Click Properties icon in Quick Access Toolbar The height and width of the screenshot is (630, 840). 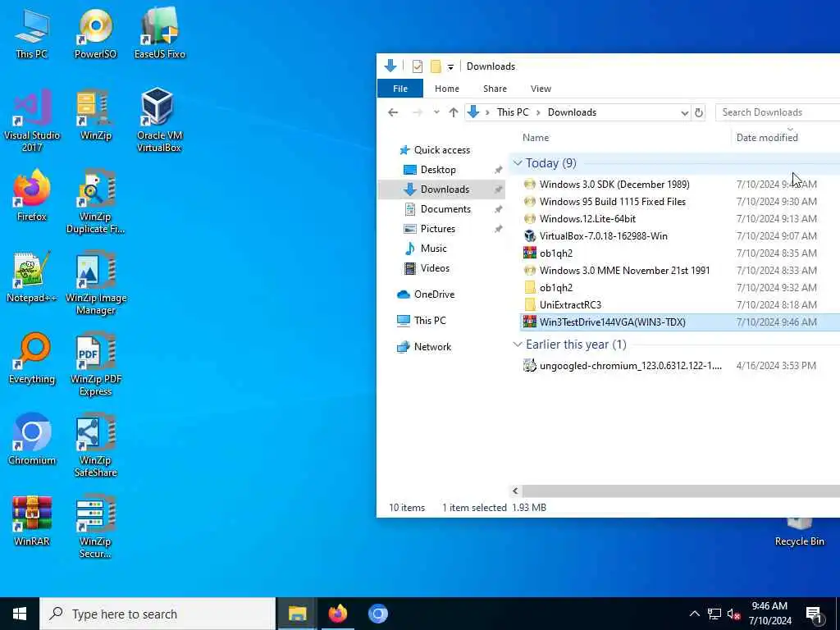pyautogui.click(x=418, y=66)
